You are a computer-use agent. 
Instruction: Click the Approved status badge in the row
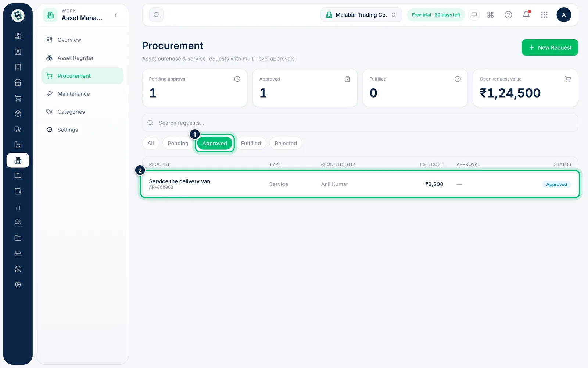click(556, 184)
